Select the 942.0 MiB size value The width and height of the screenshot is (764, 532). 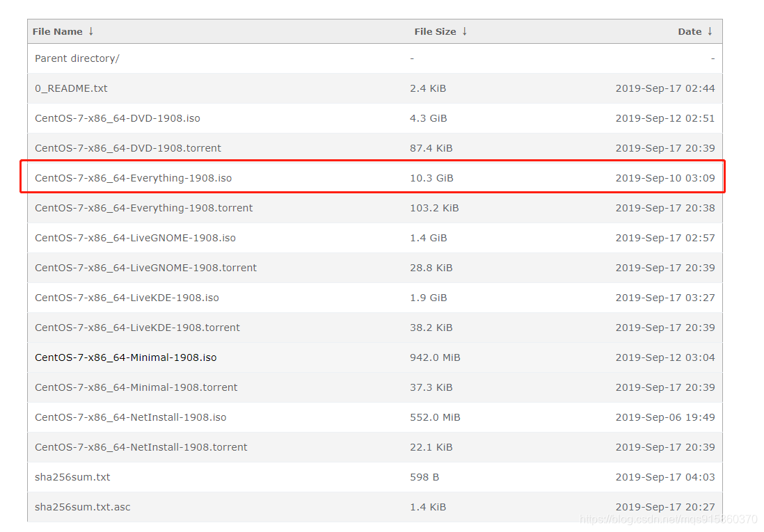[x=435, y=357]
